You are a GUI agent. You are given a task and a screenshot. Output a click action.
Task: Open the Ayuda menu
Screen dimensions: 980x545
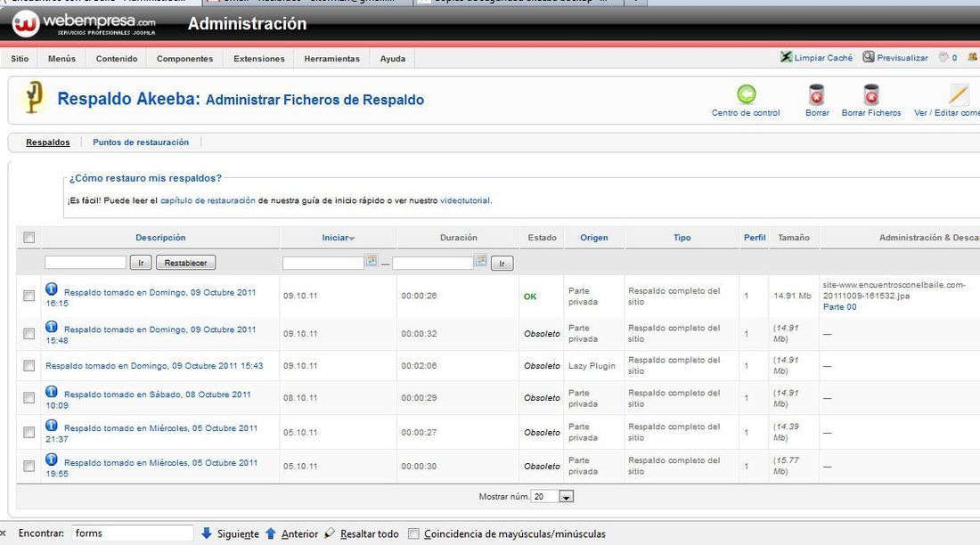[393, 58]
